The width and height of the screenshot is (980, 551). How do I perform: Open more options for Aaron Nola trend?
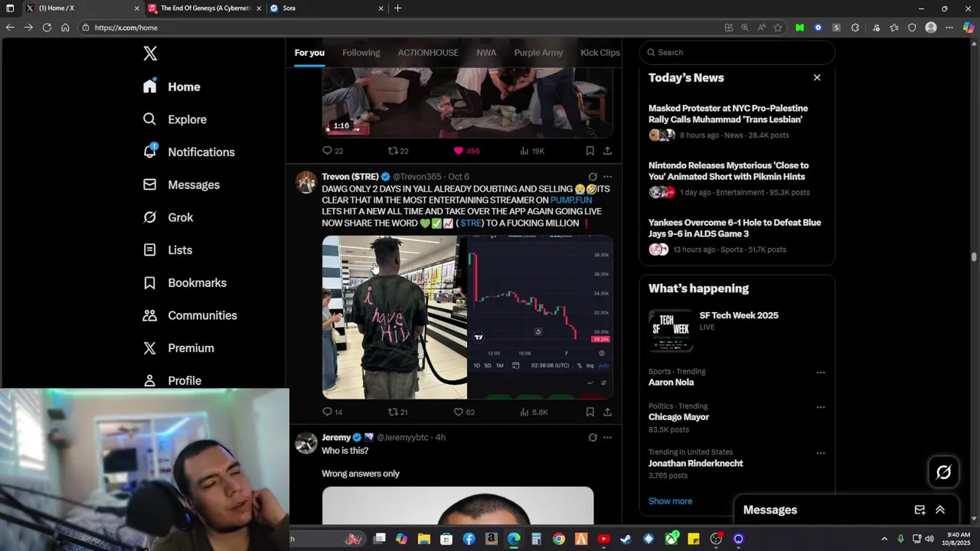click(821, 373)
